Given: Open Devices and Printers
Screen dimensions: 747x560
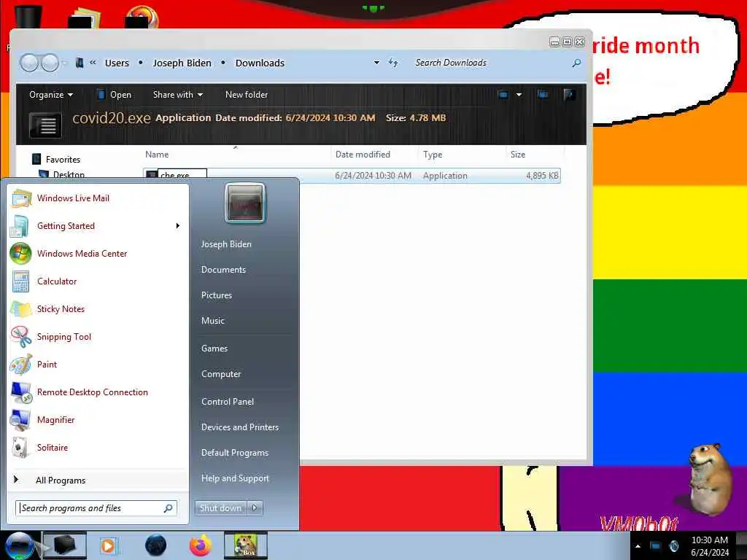Looking at the screenshot, I should (239, 427).
